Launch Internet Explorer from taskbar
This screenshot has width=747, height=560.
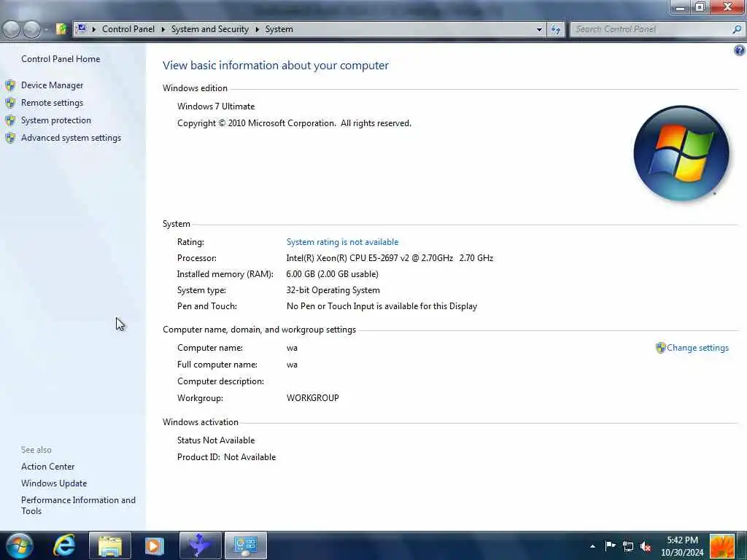pos(64,545)
